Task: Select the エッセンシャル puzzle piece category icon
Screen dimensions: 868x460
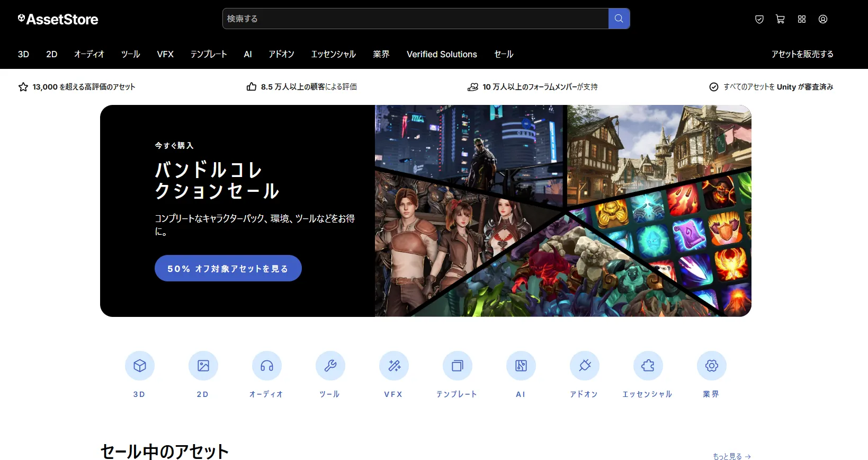Action: click(648, 366)
